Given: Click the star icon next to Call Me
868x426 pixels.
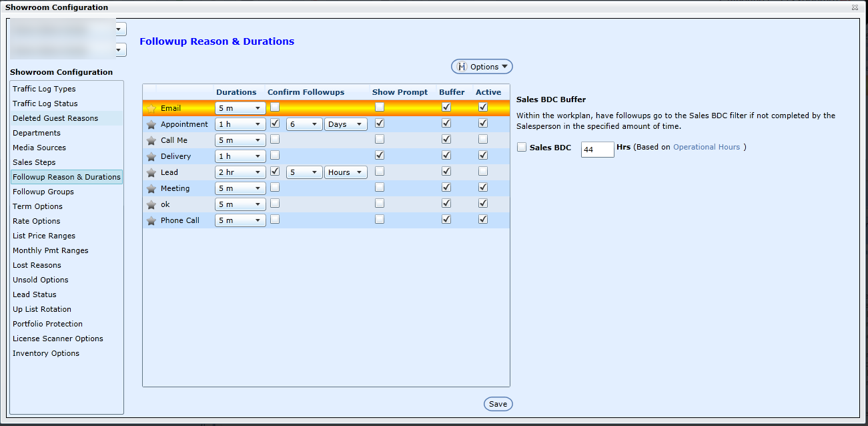Looking at the screenshot, I should (151, 140).
